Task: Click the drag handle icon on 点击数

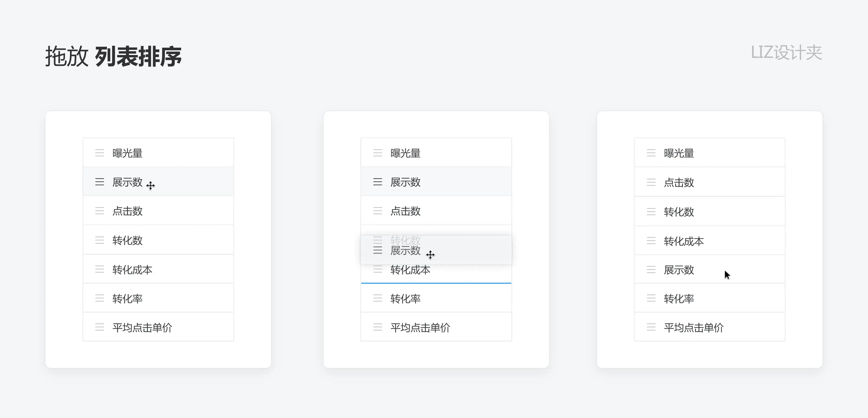Action: tap(99, 212)
